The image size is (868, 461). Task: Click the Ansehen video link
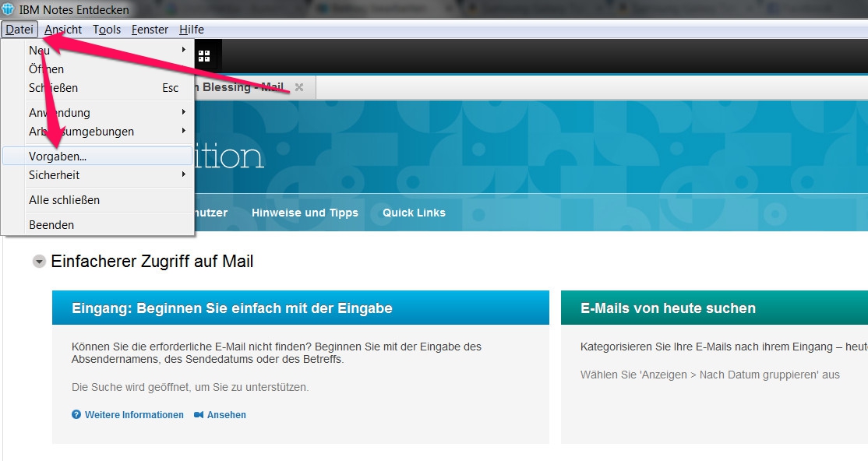tap(227, 414)
